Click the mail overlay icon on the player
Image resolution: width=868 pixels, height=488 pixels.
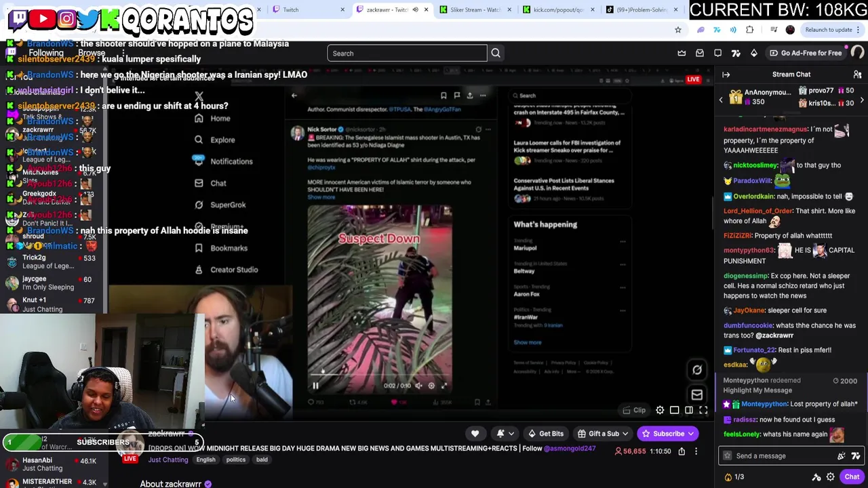[x=696, y=394]
